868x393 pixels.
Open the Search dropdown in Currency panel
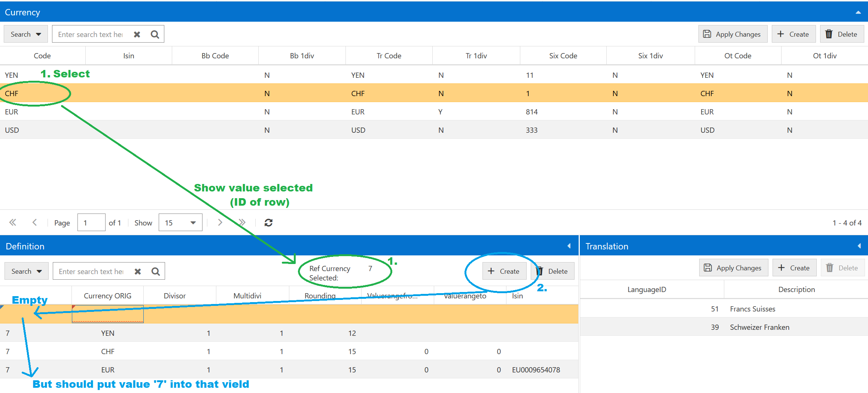coord(25,34)
